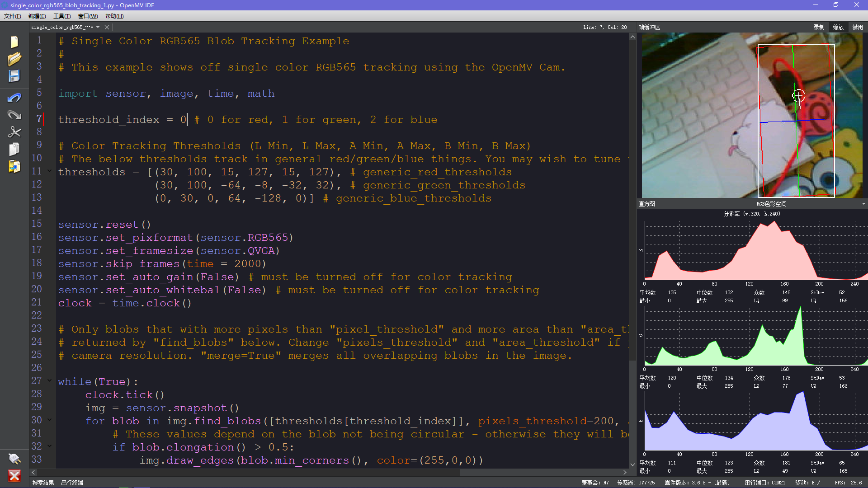868x488 pixels.
Task: Click 'blob.elongation()' on line 32
Action: 189,447
